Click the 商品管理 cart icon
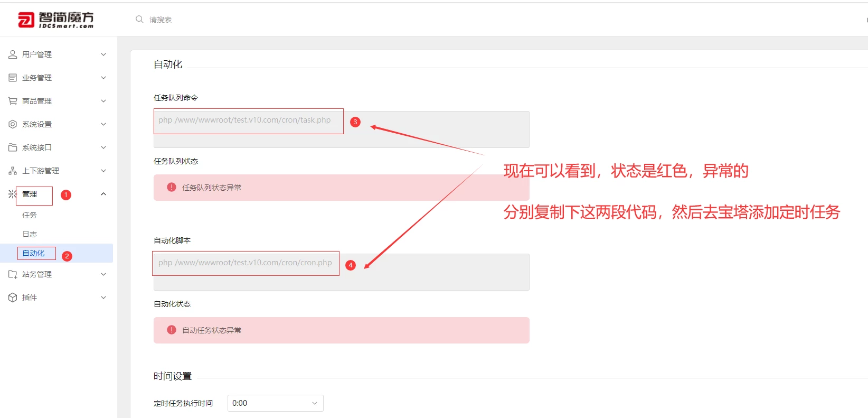The height and width of the screenshot is (418, 868). click(x=13, y=101)
